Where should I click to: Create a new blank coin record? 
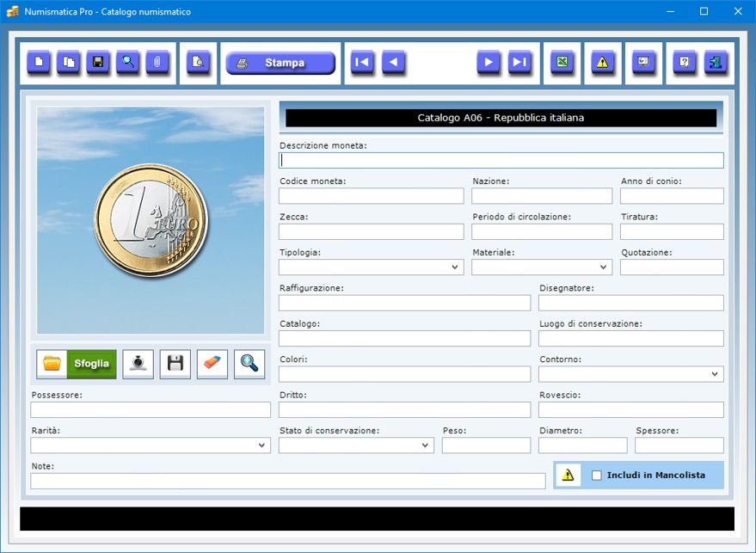39,63
